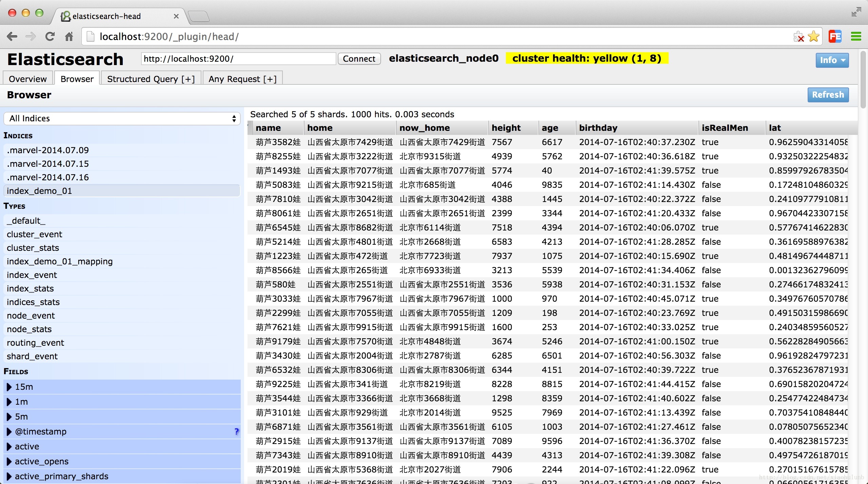Screen dimensions: 868x484
Task: Click the @timestamp field help question mark
Action: [236, 431]
